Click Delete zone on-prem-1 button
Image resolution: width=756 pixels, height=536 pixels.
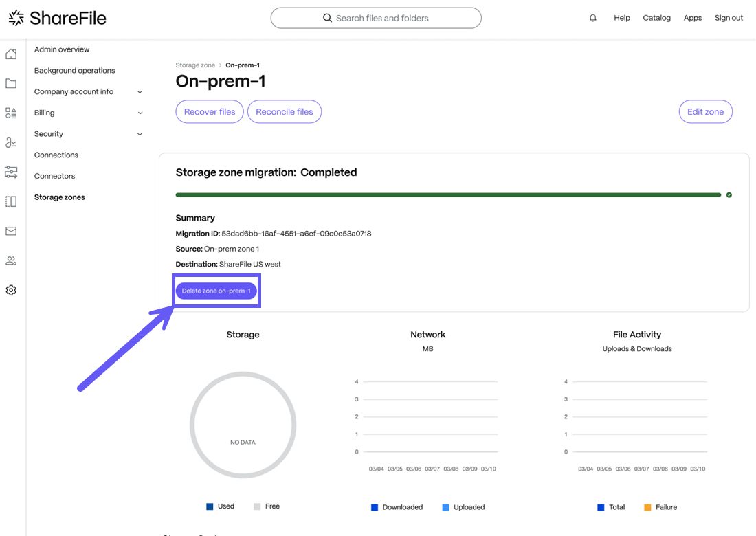pyautogui.click(x=216, y=291)
